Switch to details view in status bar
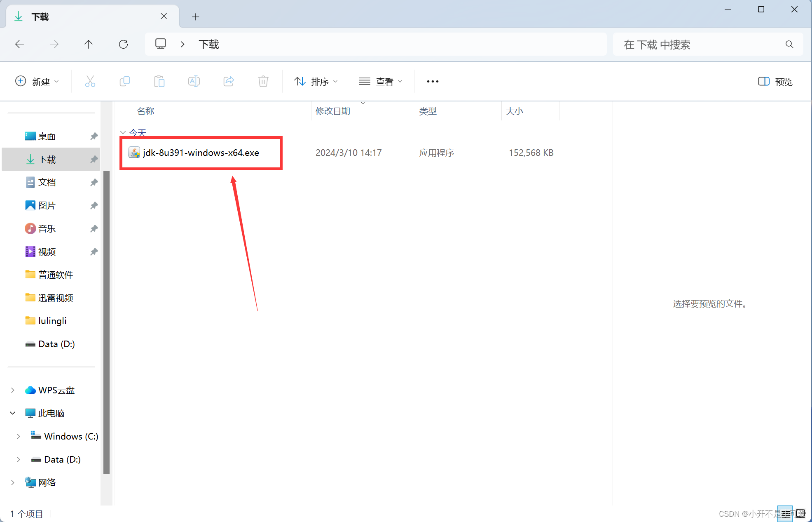This screenshot has height=522, width=812. pyautogui.click(x=785, y=514)
